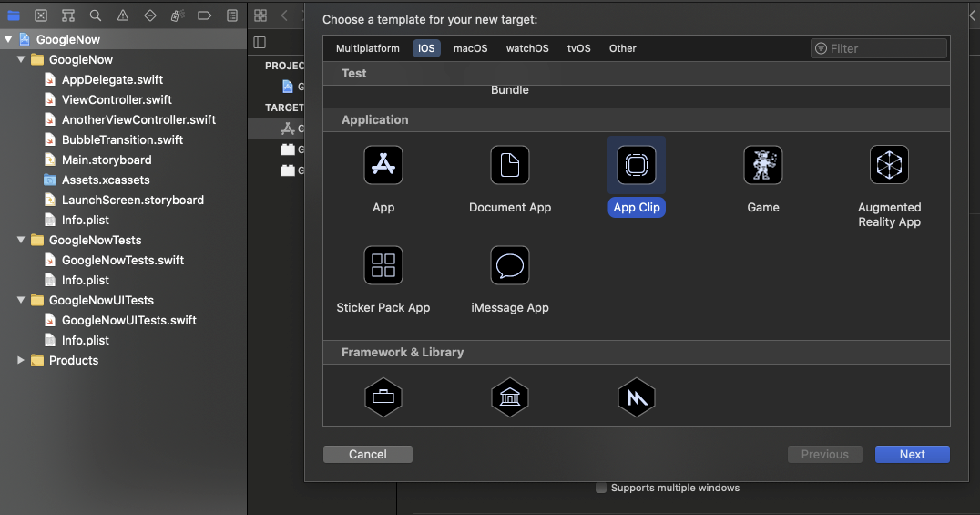The height and width of the screenshot is (515, 980).
Task: Select the Metal Library template icon
Action: pos(637,397)
